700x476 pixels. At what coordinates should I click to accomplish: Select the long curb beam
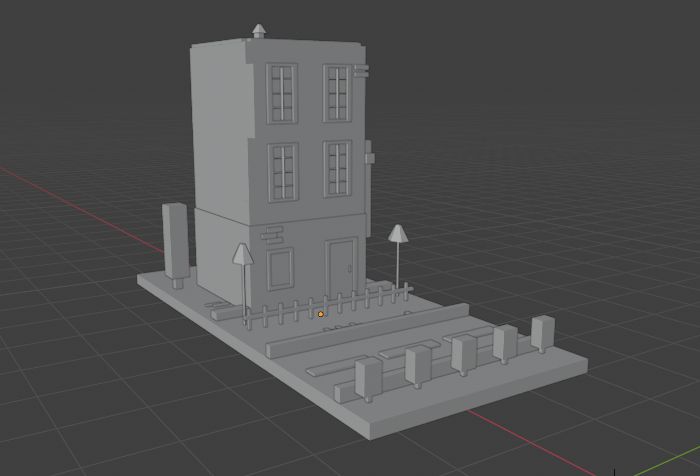tap(367, 330)
